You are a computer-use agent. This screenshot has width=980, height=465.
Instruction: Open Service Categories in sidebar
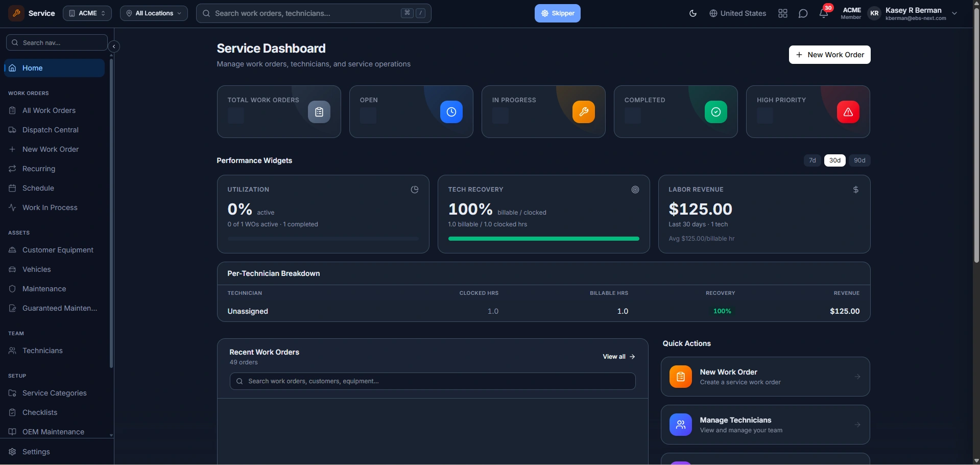point(54,393)
